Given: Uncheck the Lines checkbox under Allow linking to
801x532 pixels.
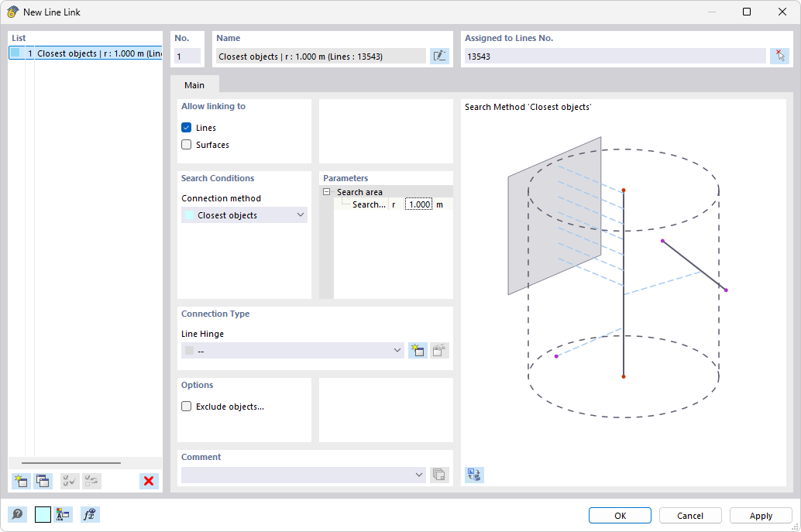Looking at the screenshot, I should [186, 127].
